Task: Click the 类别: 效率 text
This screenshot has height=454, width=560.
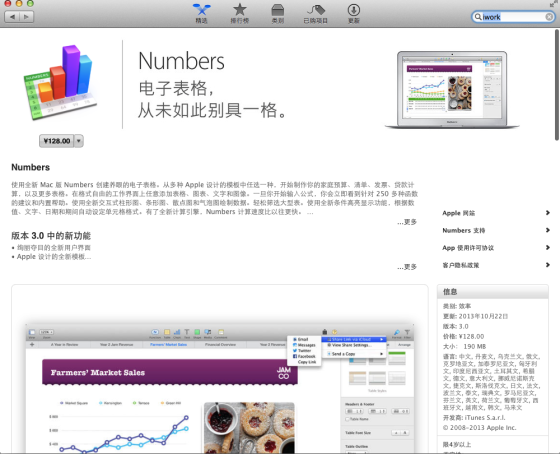Action: tap(457, 306)
